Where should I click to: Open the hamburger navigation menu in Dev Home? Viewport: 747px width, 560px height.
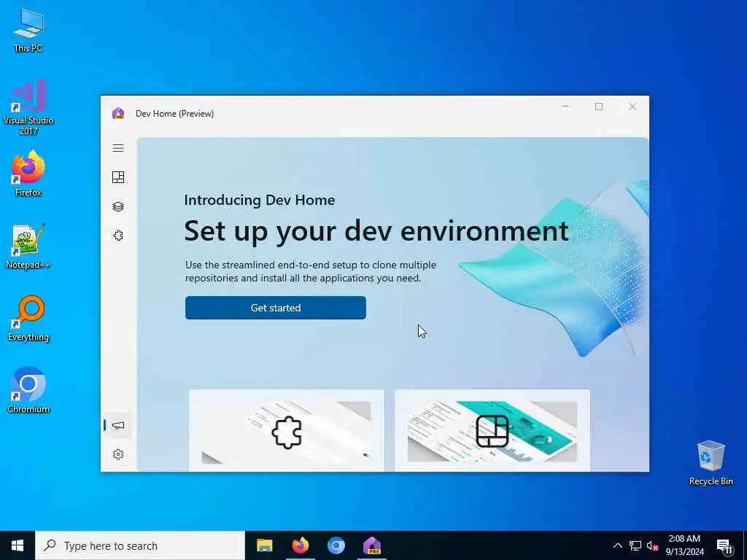(118, 148)
